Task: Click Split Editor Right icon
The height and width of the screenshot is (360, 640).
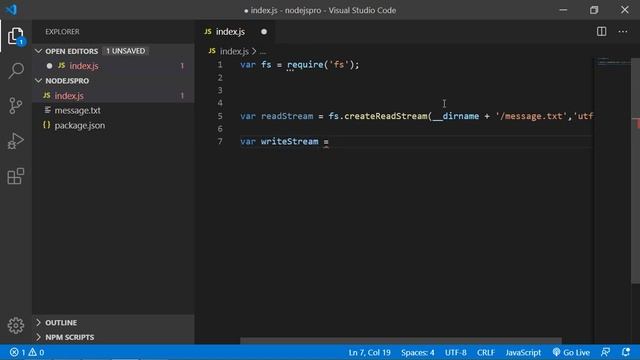Action: pyautogui.click(x=601, y=31)
